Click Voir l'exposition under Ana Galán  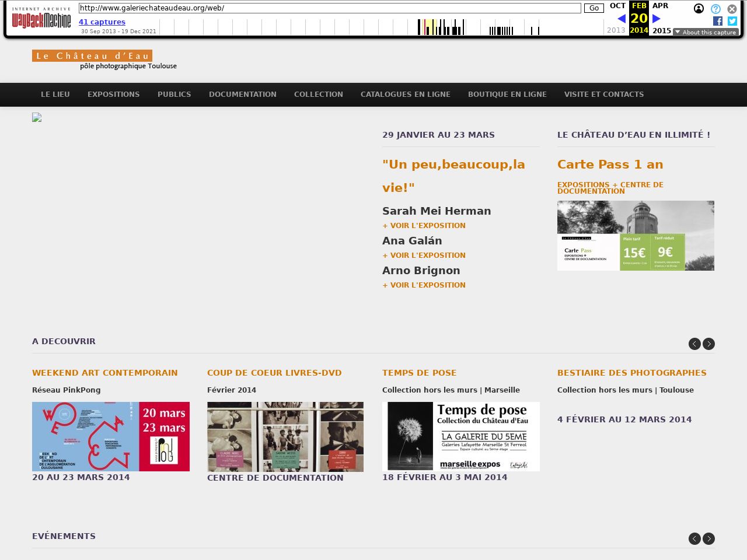click(x=424, y=256)
